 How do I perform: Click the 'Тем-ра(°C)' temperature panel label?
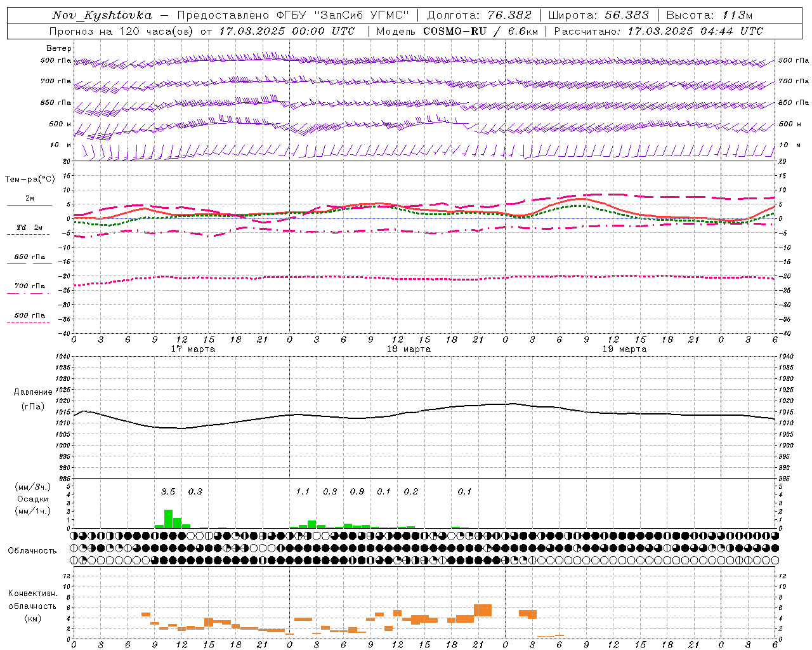click(30, 180)
